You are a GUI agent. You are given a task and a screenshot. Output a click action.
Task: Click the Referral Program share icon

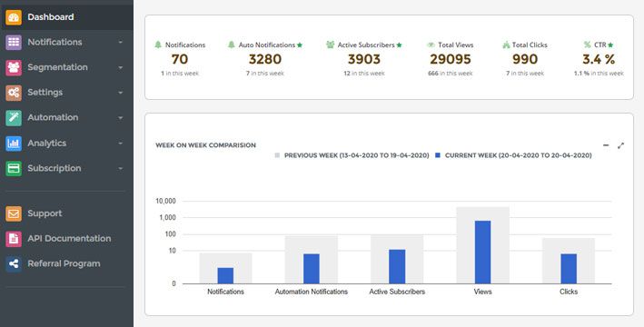click(x=14, y=263)
